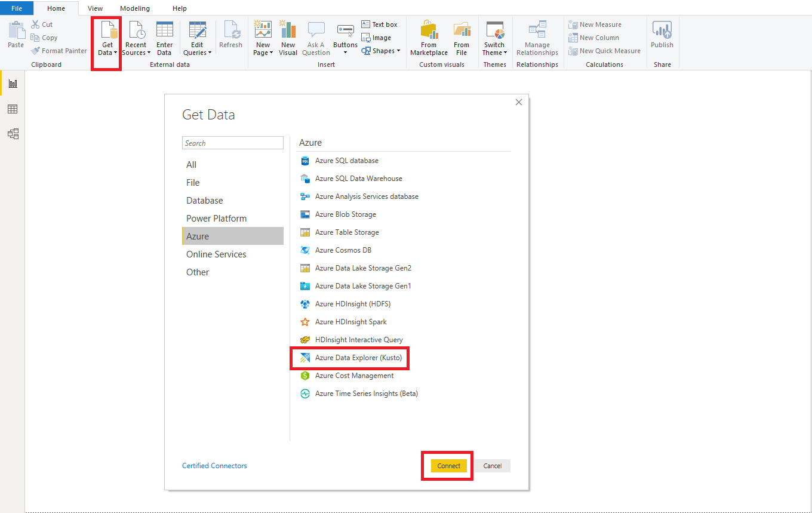This screenshot has height=513, width=812.
Task: Click the New Visual icon
Action: click(x=288, y=37)
